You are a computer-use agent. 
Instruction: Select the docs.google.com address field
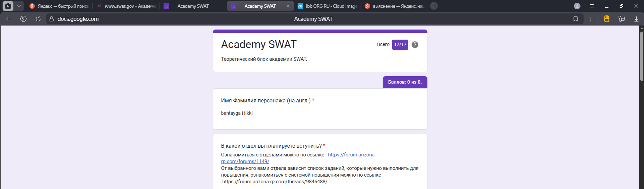78,19
